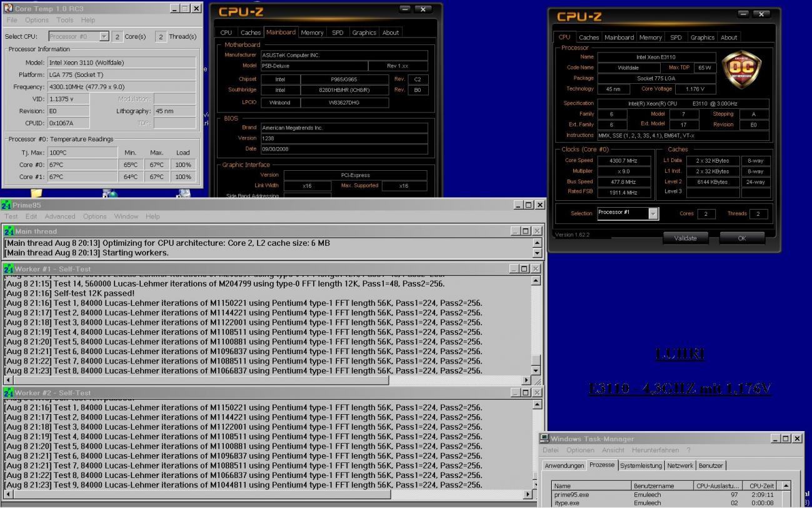Open Help menu in Prime95
Image resolution: width=812 pixels, height=508 pixels.
click(153, 216)
